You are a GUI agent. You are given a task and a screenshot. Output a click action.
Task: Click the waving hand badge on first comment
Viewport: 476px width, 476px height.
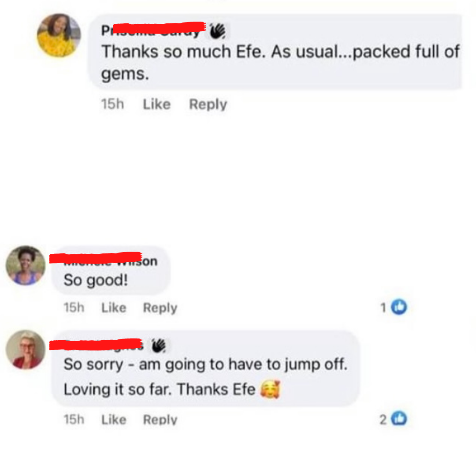[218, 31]
